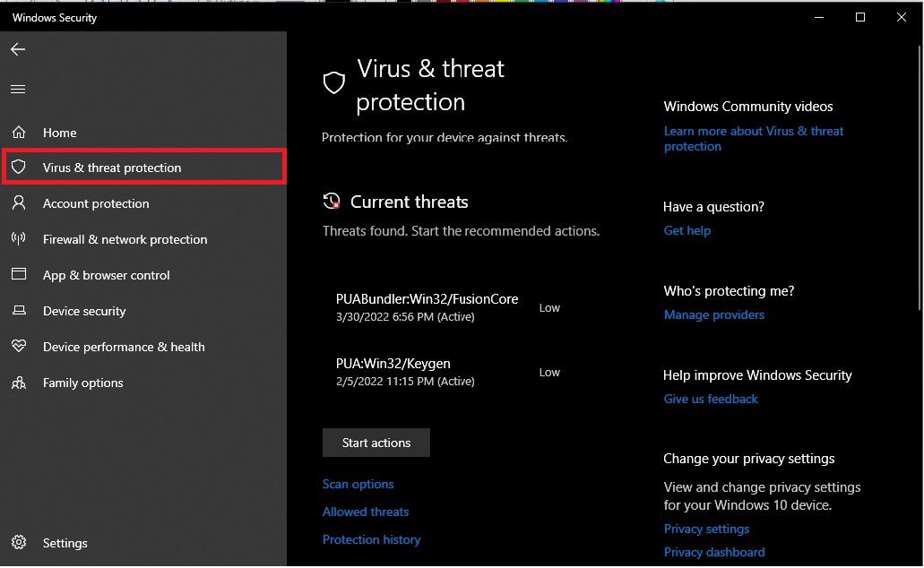
Task: Open Protection history
Action: pos(371,539)
